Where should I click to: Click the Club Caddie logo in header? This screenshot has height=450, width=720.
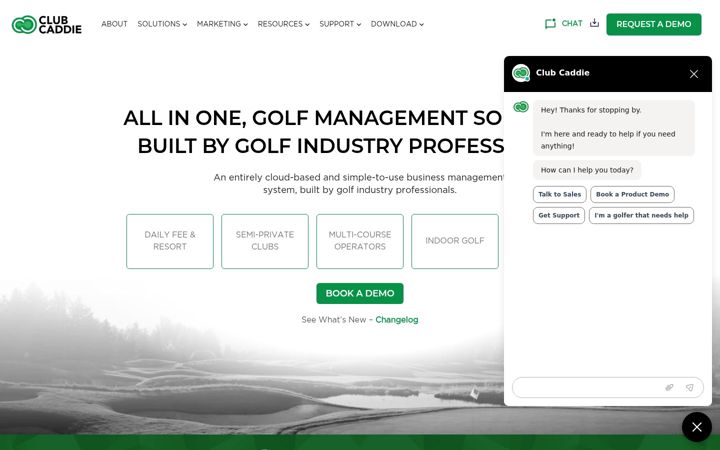(47, 24)
